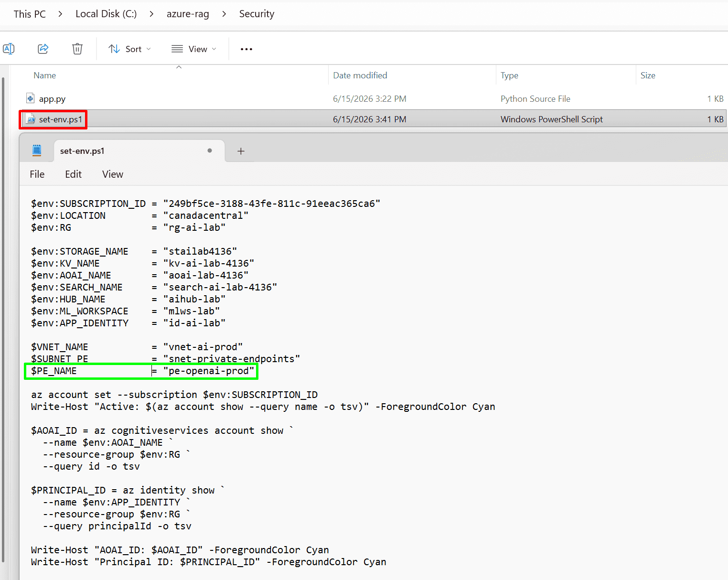Open the View dropdown in Explorer toolbar
This screenshot has width=728, height=580.
194,49
